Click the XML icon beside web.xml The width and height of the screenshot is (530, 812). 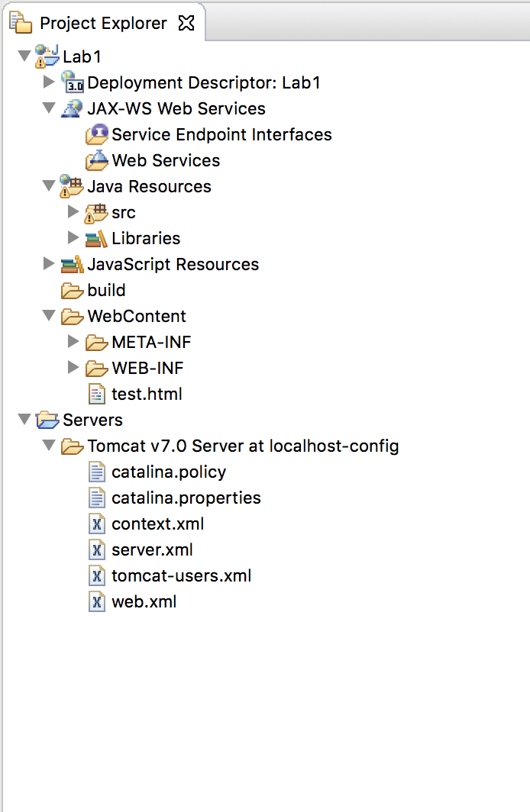click(96, 601)
